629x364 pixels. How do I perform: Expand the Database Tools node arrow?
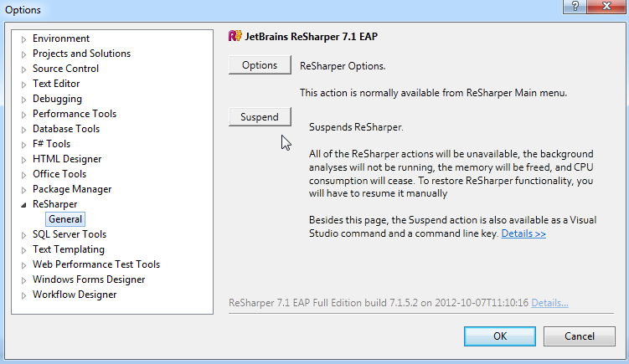[23, 130]
